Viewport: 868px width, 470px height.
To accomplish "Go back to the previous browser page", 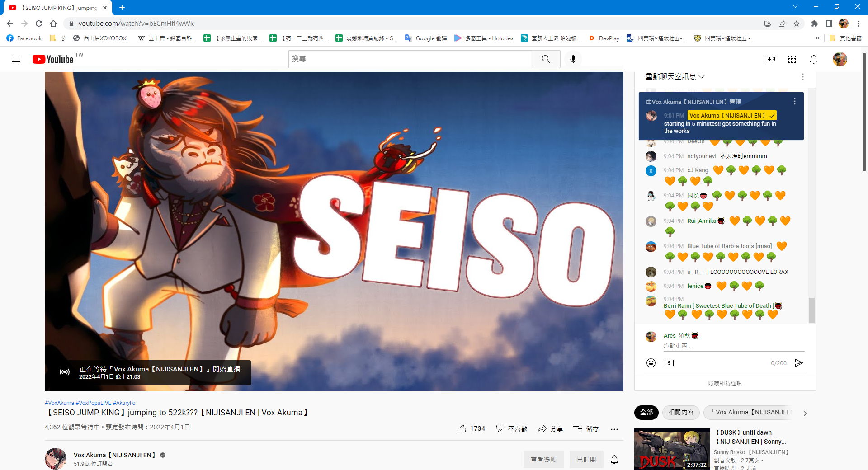I will 10,23.
